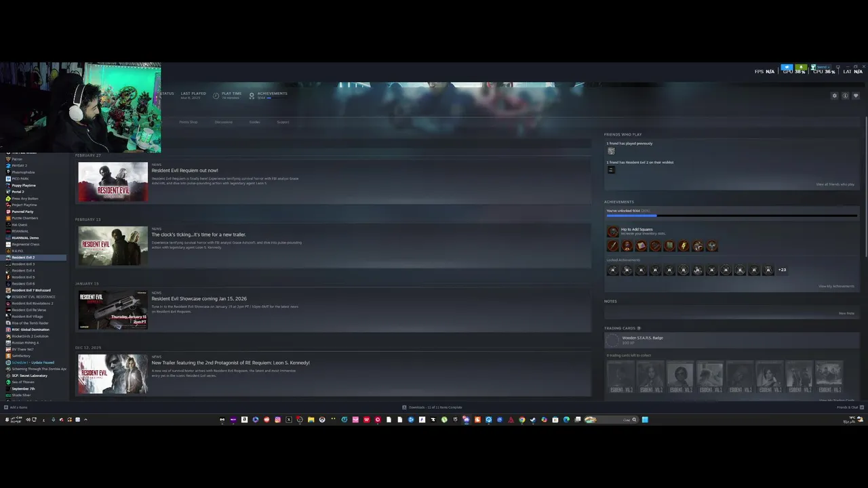Open the Guides tab
Image resolution: width=868 pixels, height=488 pixels.
(x=254, y=122)
